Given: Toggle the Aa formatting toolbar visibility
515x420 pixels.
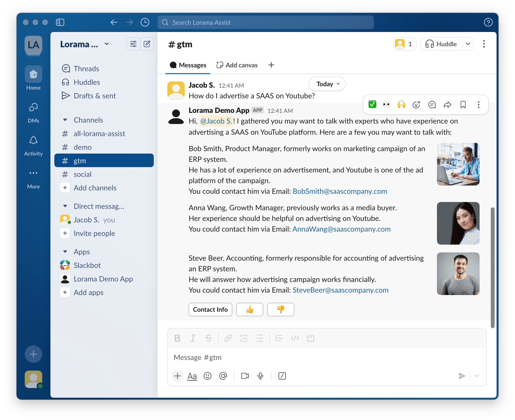Looking at the screenshot, I should pyautogui.click(x=192, y=376).
